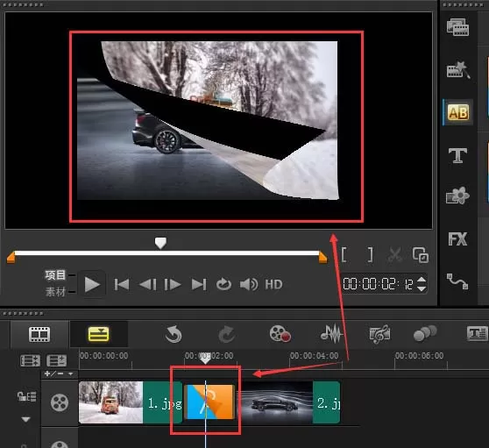Undo the last action
The image size is (489, 448).
click(x=174, y=334)
